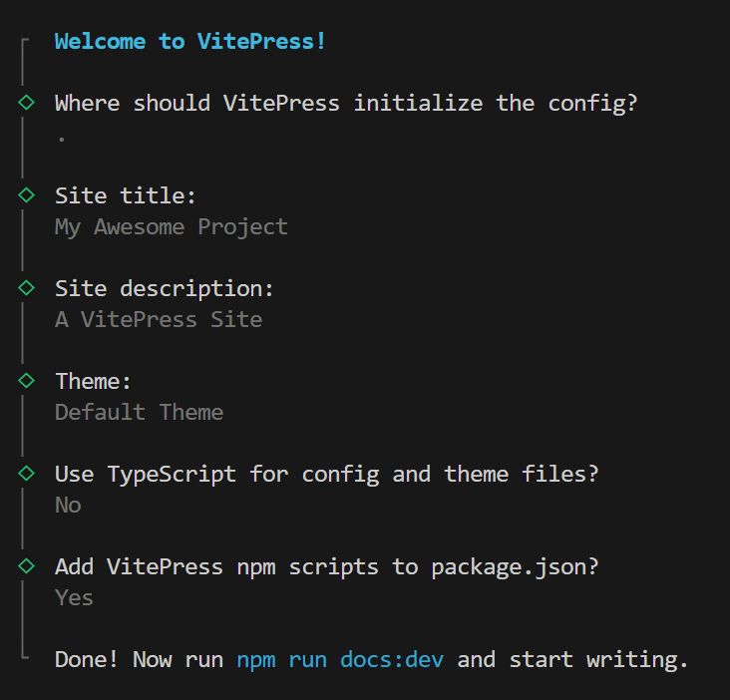This screenshot has width=730, height=700.
Task: Click the green diamond next to Site title
Action: 27,195
